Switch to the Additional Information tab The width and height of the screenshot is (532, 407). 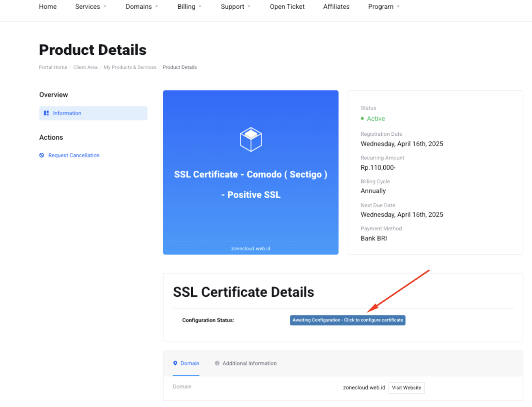(x=246, y=363)
